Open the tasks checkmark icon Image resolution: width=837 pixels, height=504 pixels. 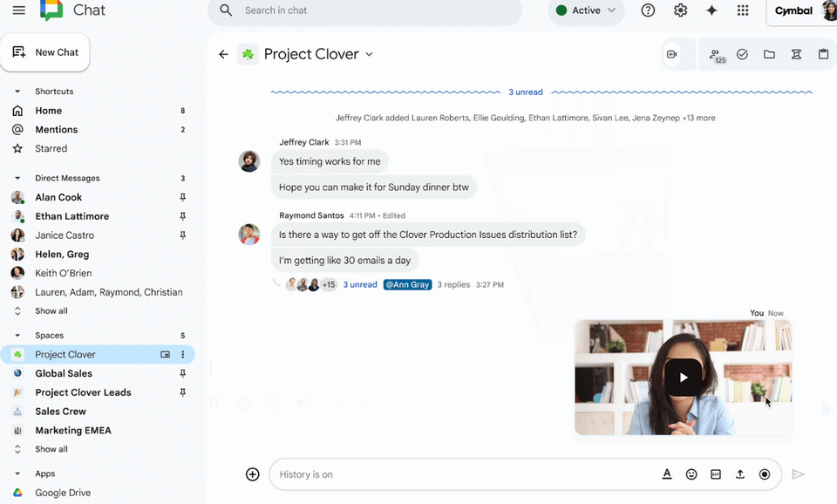point(742,54)
